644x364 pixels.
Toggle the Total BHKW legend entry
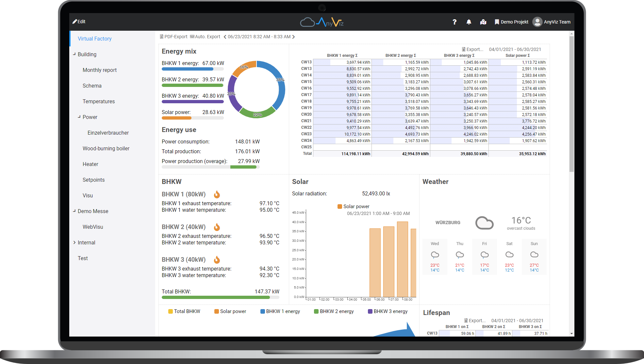(x=184, y=311)
